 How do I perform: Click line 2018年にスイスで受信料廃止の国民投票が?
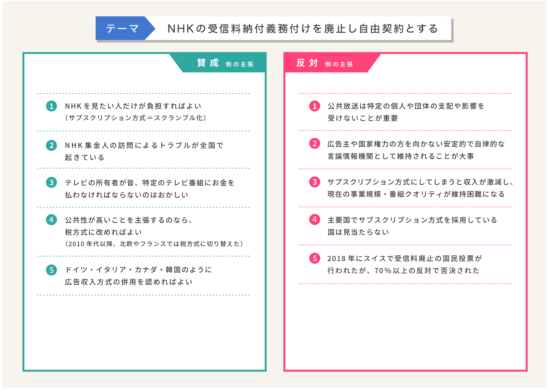point(404,259)
